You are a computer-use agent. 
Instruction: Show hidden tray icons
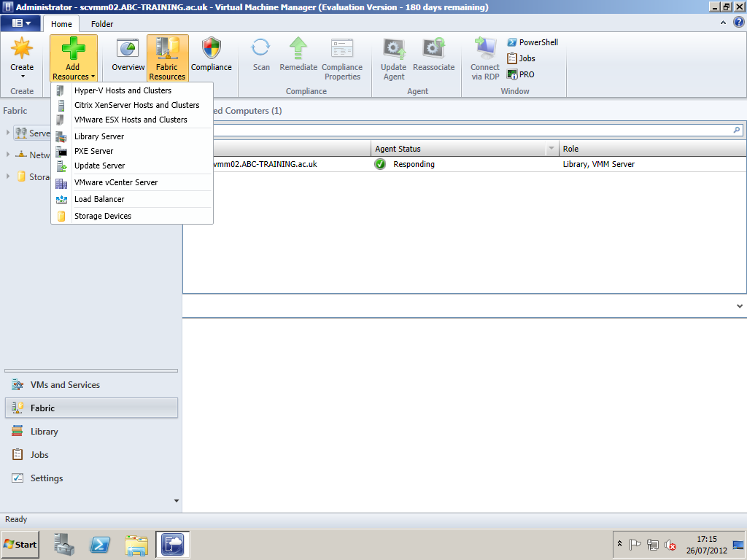tap(620, 544)
